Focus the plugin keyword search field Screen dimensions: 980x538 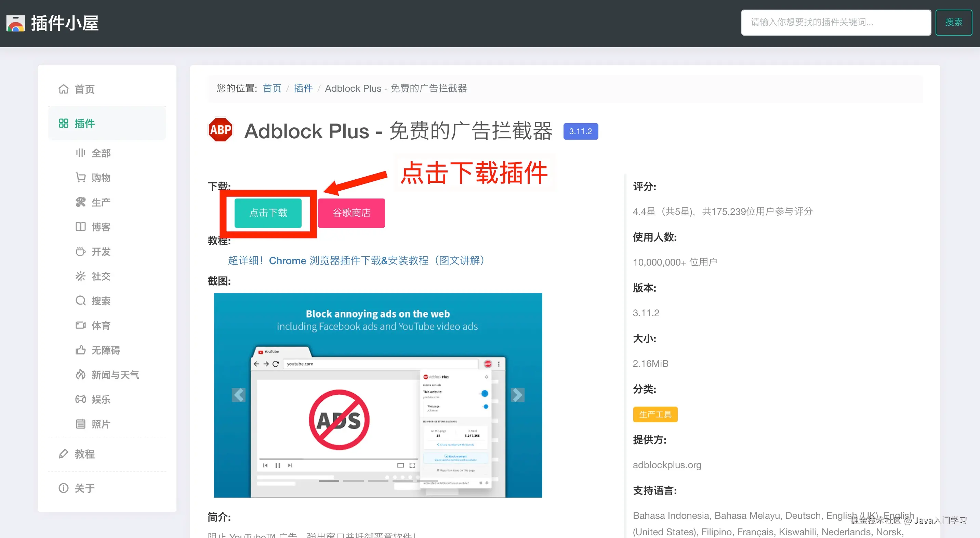[x=835, y=23]
